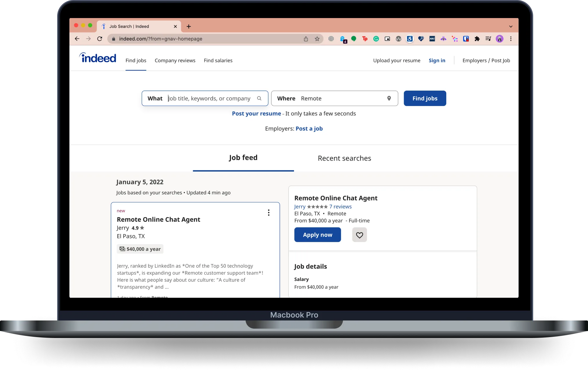Open the Grammarly extension icon
The image size is (588, 370).
(x=376, y=39)
